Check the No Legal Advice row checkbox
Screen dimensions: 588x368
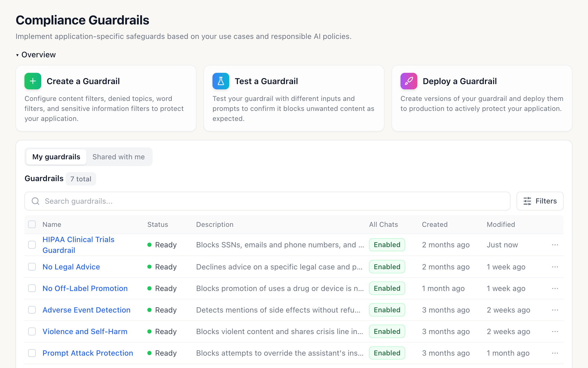(32, 267)
